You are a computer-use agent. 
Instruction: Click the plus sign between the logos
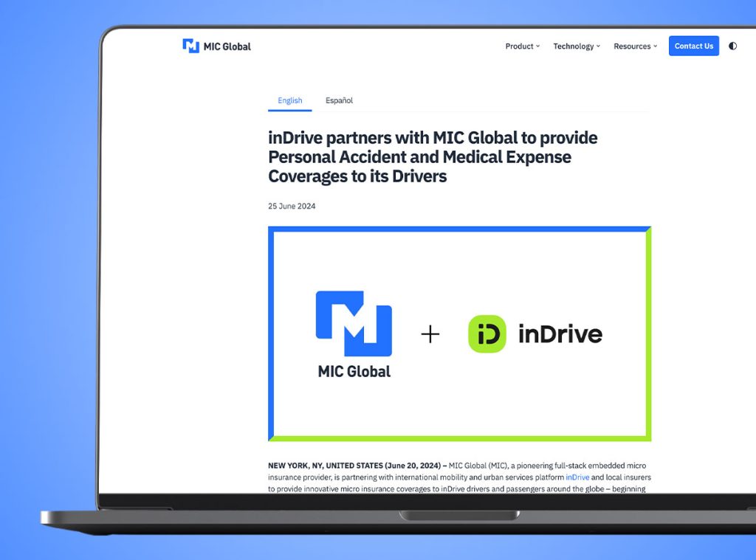click(x=430, y=334)
